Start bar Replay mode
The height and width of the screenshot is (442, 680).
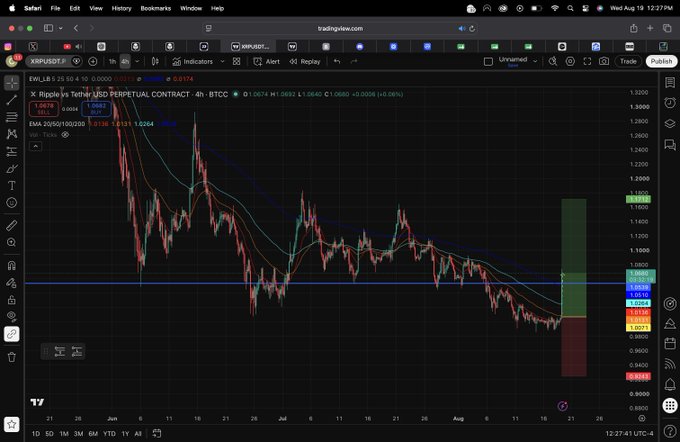304,62
